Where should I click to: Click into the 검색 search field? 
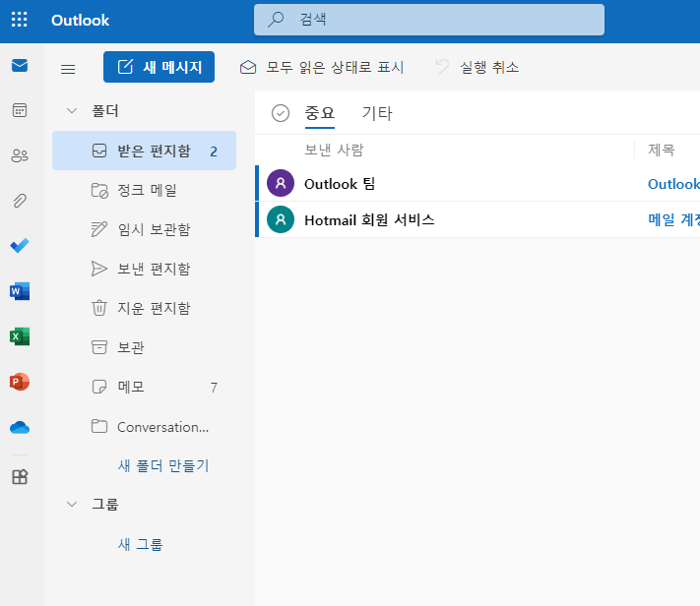click(429, 20)
